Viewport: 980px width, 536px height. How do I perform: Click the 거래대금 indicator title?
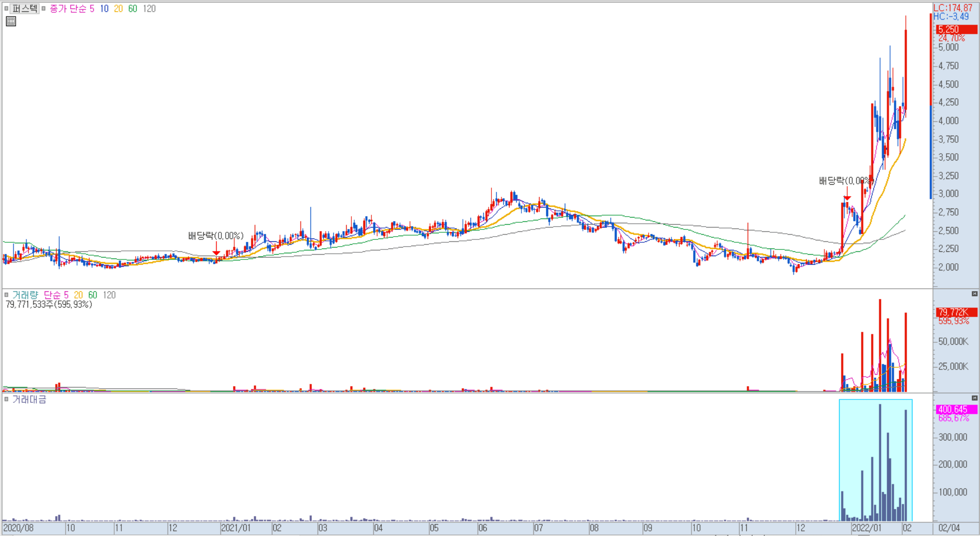pos(29,399)
